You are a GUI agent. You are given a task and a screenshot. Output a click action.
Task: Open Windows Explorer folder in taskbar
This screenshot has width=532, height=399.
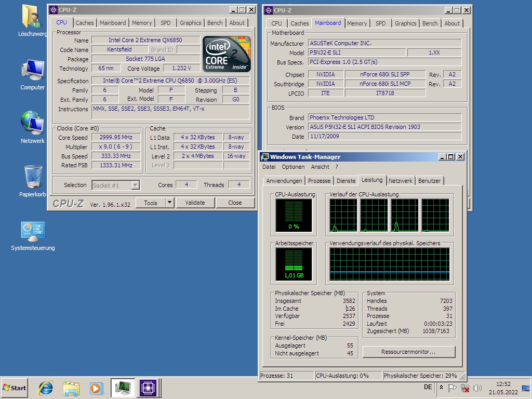71,388
